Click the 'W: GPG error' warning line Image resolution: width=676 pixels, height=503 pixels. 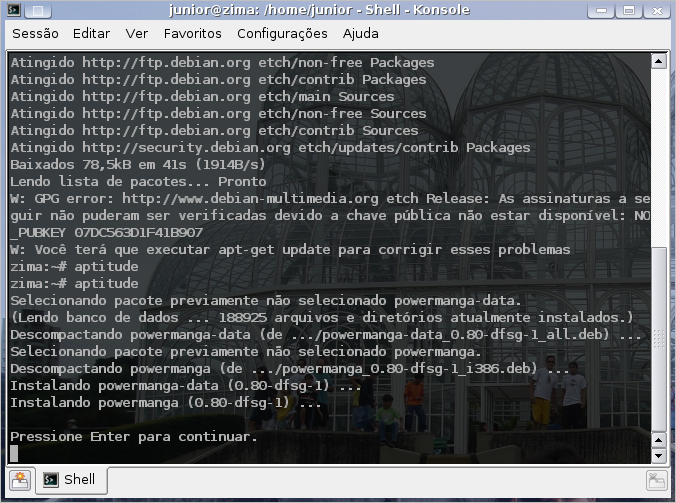tap(330, 199)
